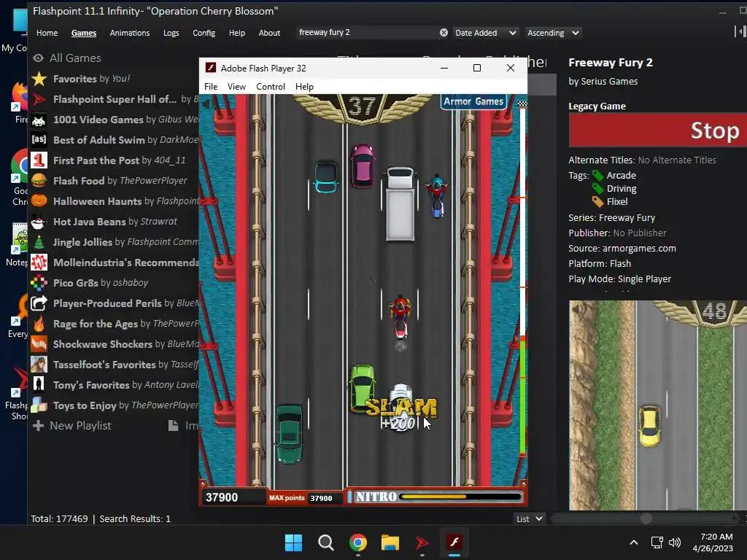Click the Freeway Fury series text
The image size is (747, 560).
point(627,217)
